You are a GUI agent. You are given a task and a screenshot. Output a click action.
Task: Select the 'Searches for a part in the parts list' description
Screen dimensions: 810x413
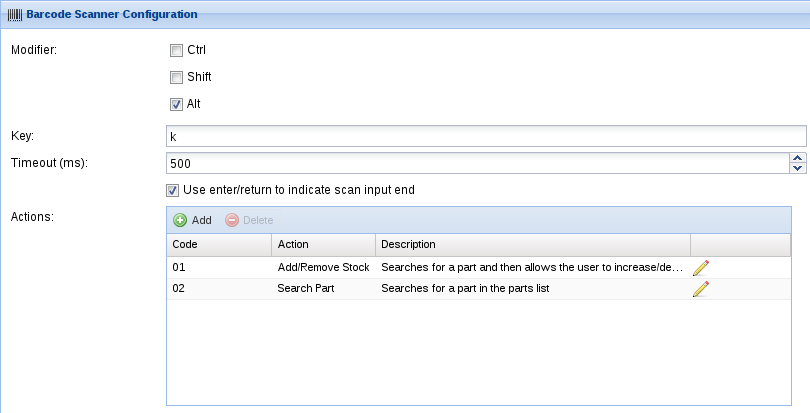[466, 289]
